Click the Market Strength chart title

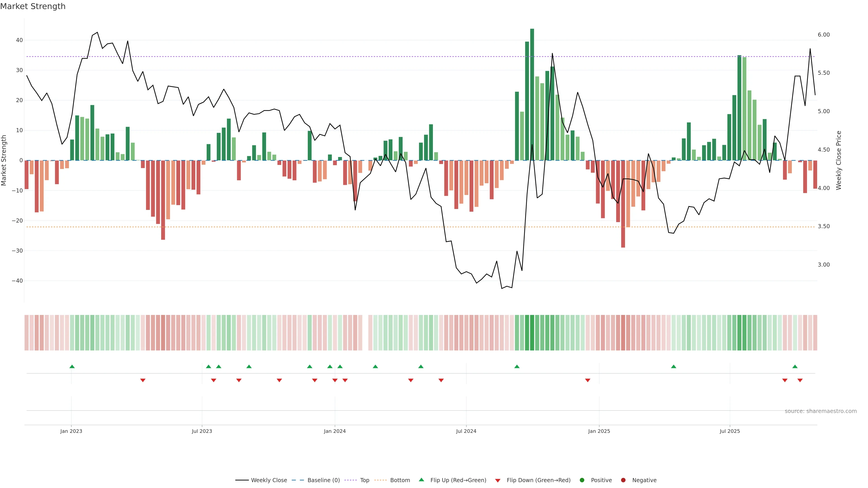pyautogui.click(x=33, y=6)
